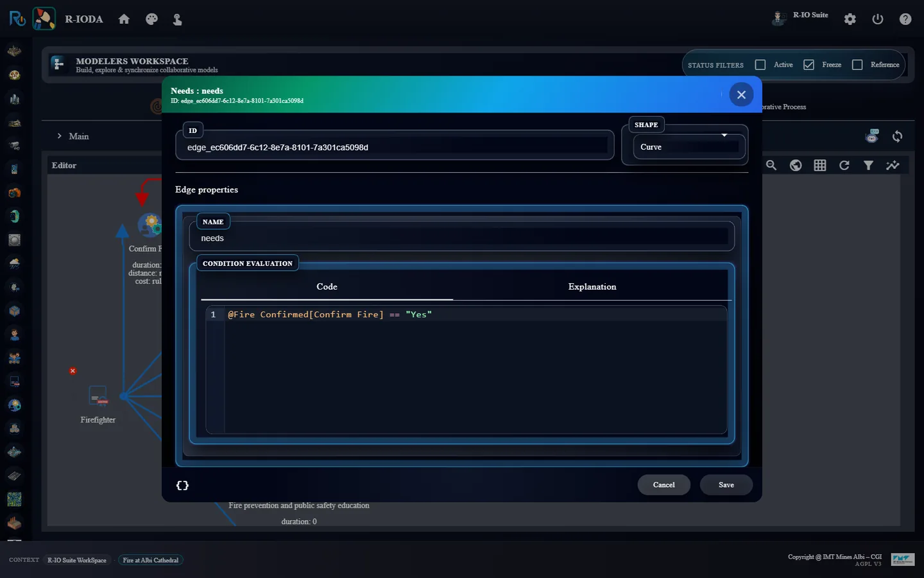Click the R-IODA application logo

point(44,19)
